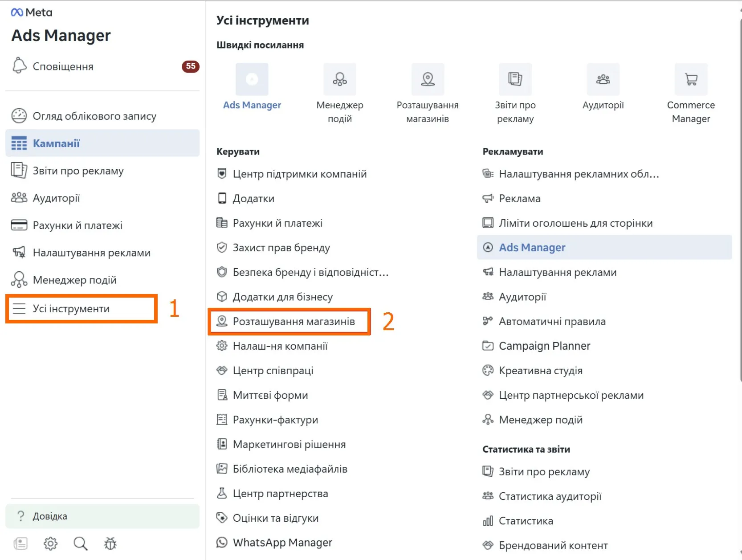
Task: Open Campaign Planner link
Action: 544,346
